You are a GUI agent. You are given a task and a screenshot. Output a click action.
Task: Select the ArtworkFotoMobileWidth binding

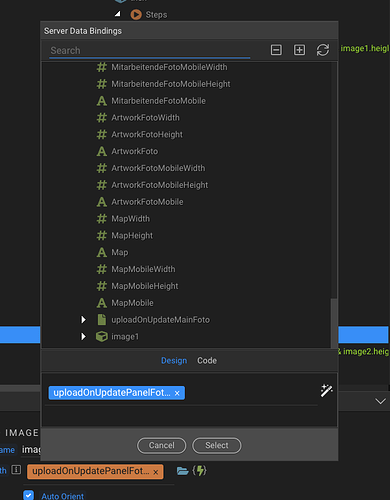click(158, 168)
